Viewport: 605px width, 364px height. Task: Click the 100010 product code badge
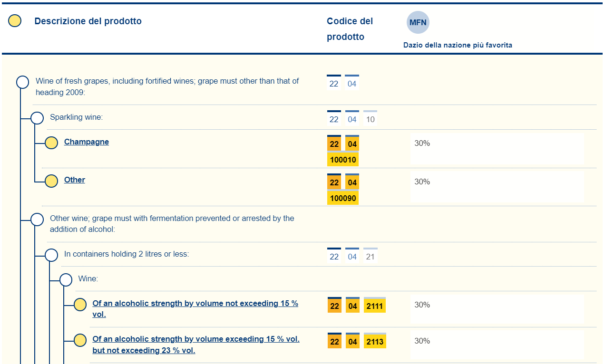tap(343, 160)
